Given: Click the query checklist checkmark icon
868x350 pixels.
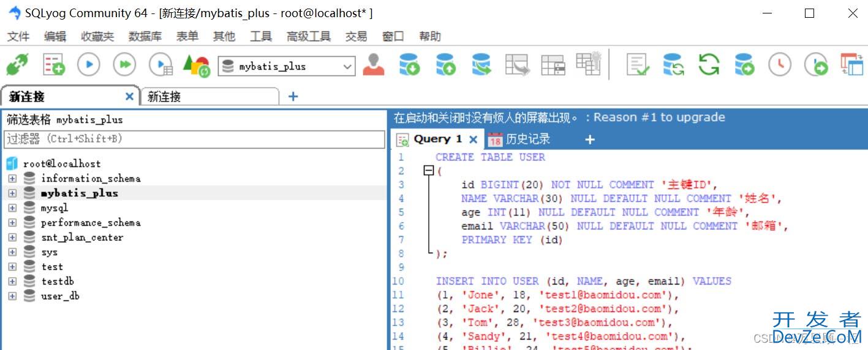Looking at the screenshot, I should tap(638, 64).
